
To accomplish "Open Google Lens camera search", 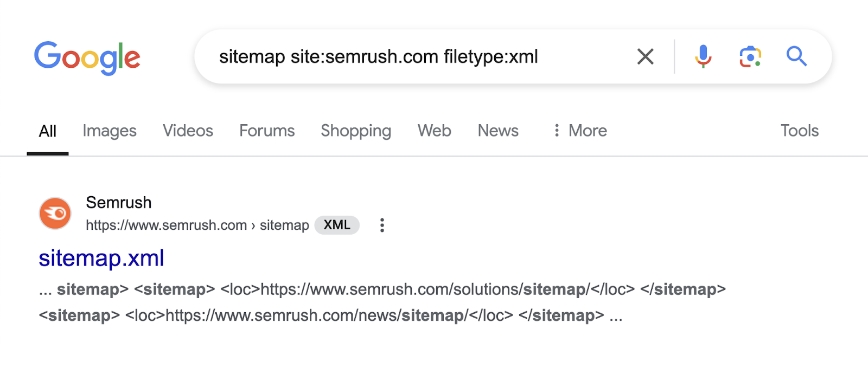I will click(749, 56).
